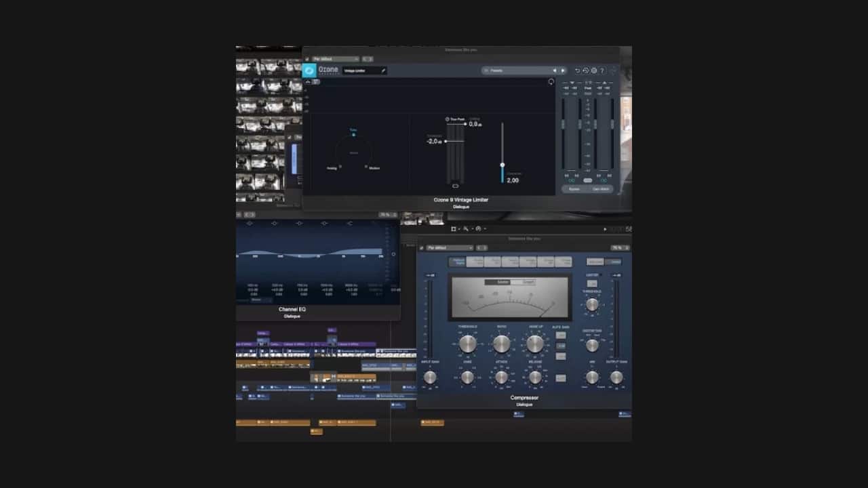Click the Compressor Ratio knob
The image size is (868, 488).
pyautogui.click(x=502, y=344)
